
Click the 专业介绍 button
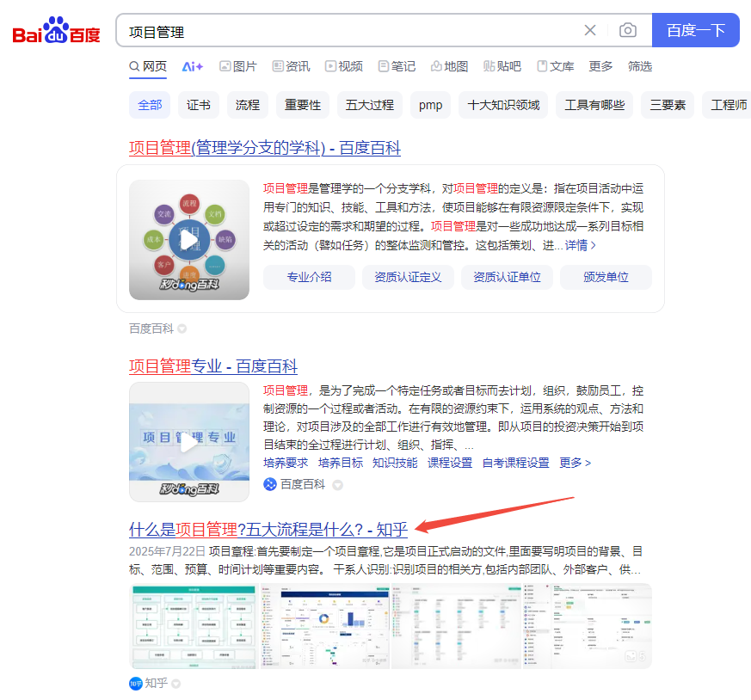309,277
